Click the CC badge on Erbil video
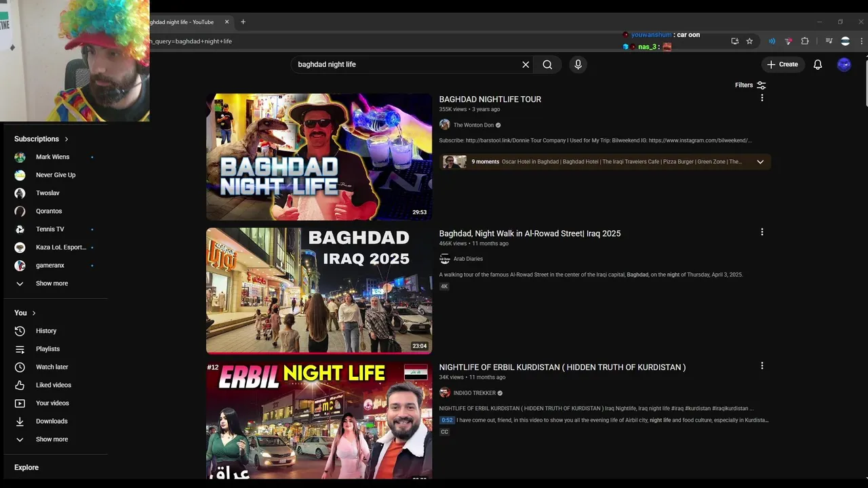This screenshot has width=868, height=488. pos(444,432)
